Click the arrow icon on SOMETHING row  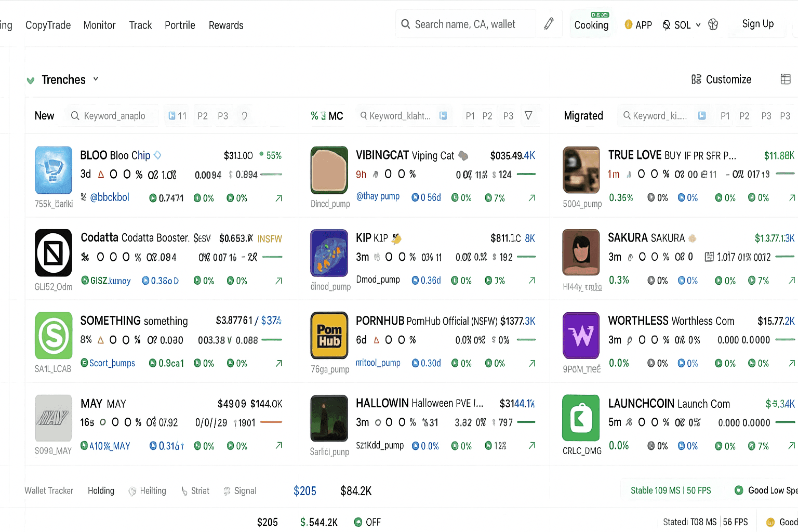coord(278,363)
